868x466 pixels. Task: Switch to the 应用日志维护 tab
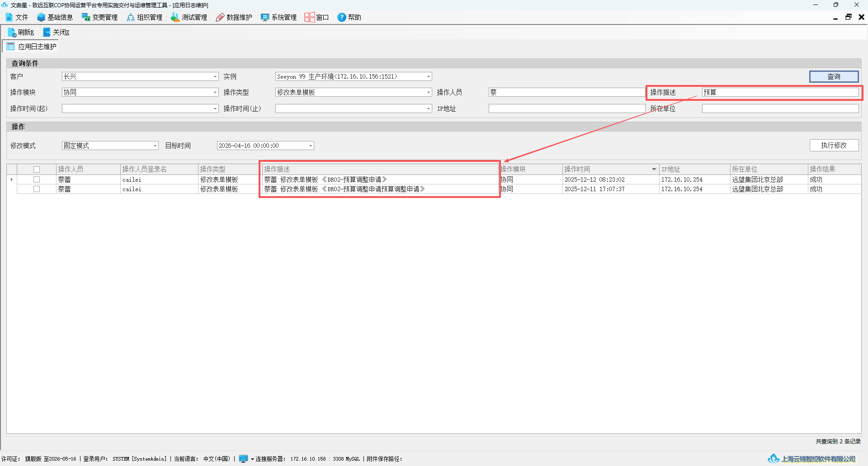click(31, 47)
